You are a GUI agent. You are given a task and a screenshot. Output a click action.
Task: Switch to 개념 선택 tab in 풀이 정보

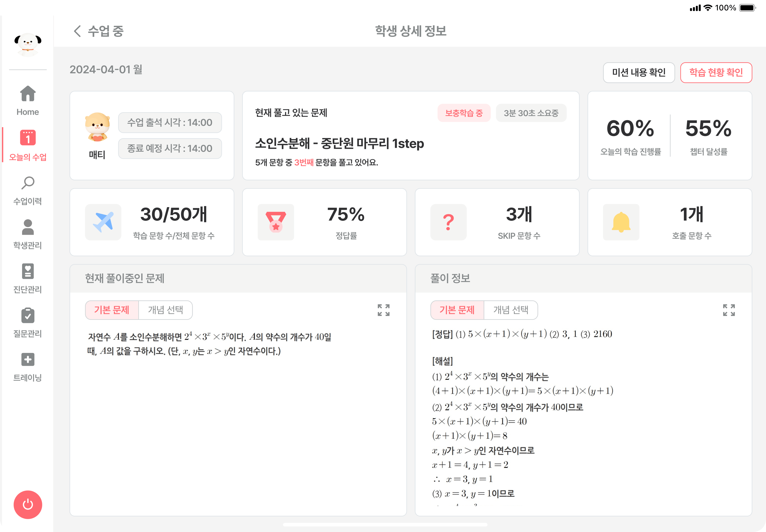pos(511,310)
